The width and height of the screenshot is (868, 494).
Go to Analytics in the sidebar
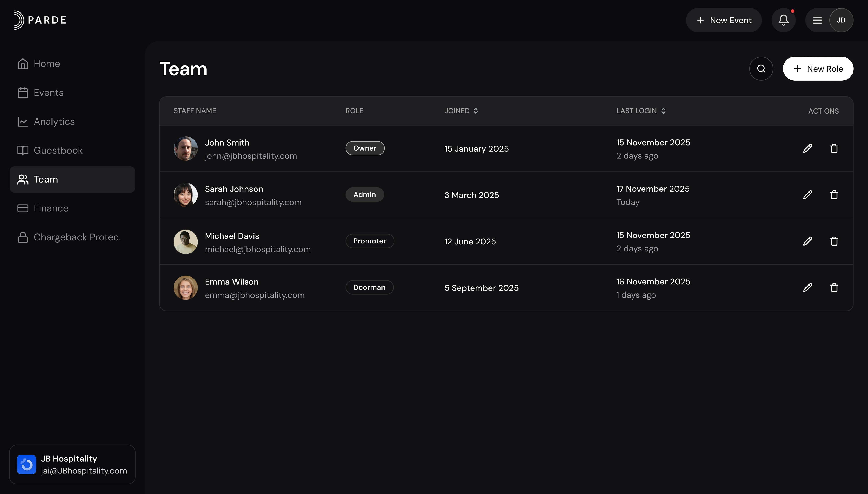click(x=54, y=121)
